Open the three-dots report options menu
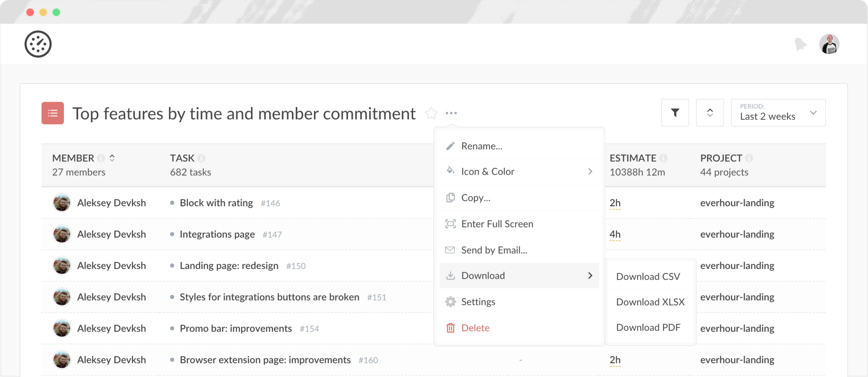The width and height of the screenshot is (868, 377). tap(451, 113)
